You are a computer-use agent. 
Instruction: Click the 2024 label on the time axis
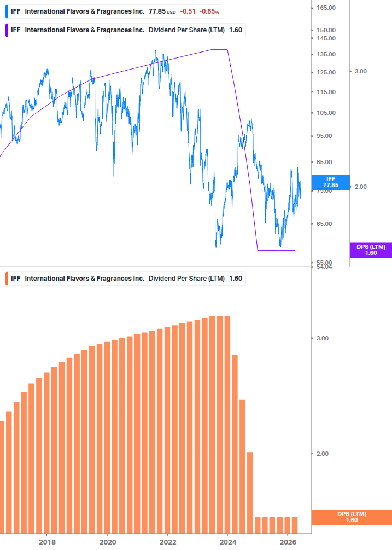click(227, 542)
